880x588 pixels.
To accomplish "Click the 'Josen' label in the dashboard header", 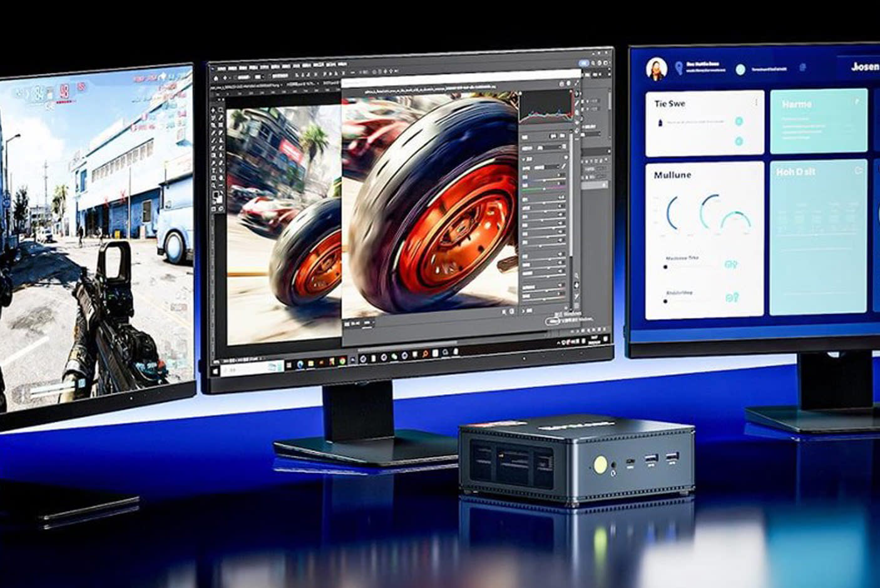I will click(x=866, y=67).
